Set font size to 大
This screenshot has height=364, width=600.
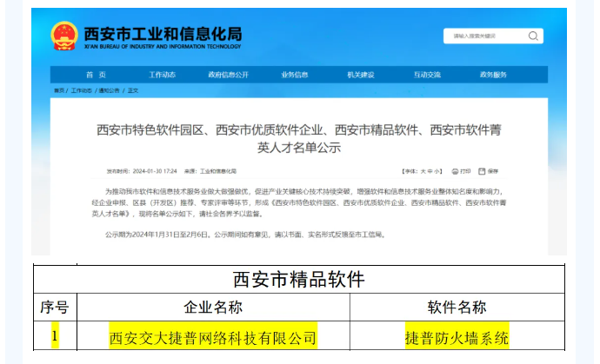[x=423, y=171]
